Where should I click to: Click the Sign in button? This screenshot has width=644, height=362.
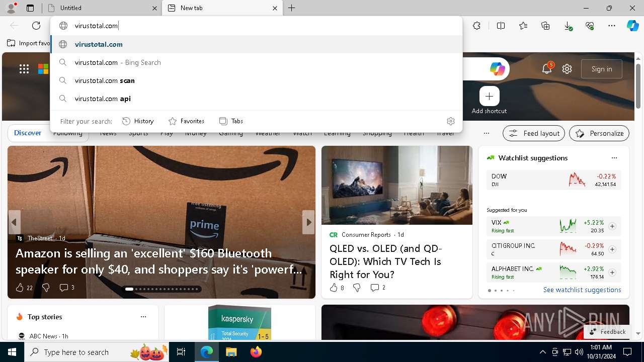pos(602,69)
